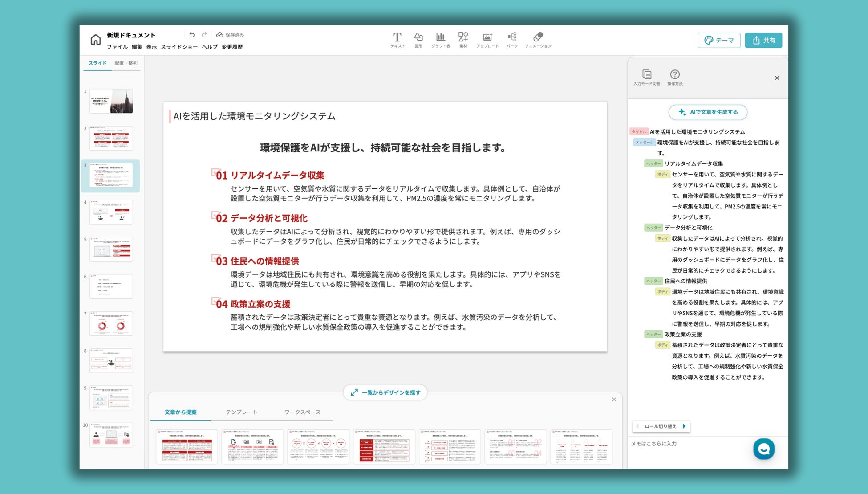Viewport: 868px width, 494px height.
Task: Open the アニメーション animation tool
Action: (x=538, y=39)
